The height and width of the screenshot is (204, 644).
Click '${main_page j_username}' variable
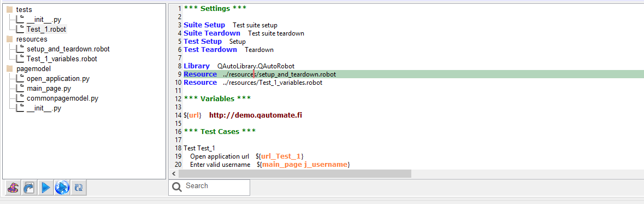(304, 165)
